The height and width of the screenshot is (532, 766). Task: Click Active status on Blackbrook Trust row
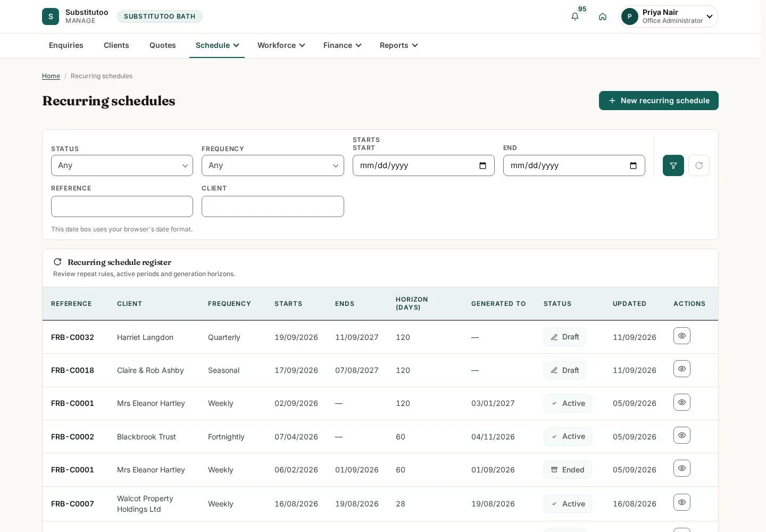pos(568,436)
